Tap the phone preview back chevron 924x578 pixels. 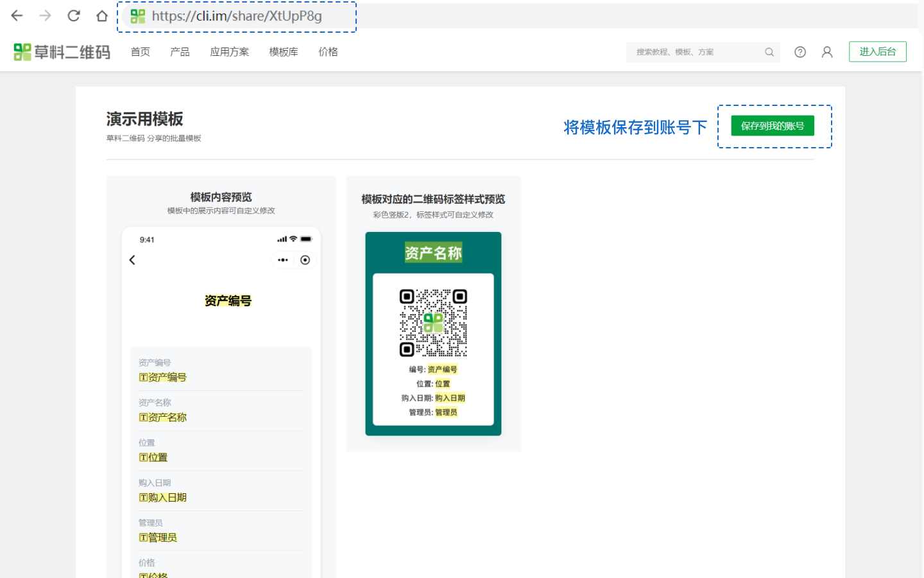[x=132, y=260]
